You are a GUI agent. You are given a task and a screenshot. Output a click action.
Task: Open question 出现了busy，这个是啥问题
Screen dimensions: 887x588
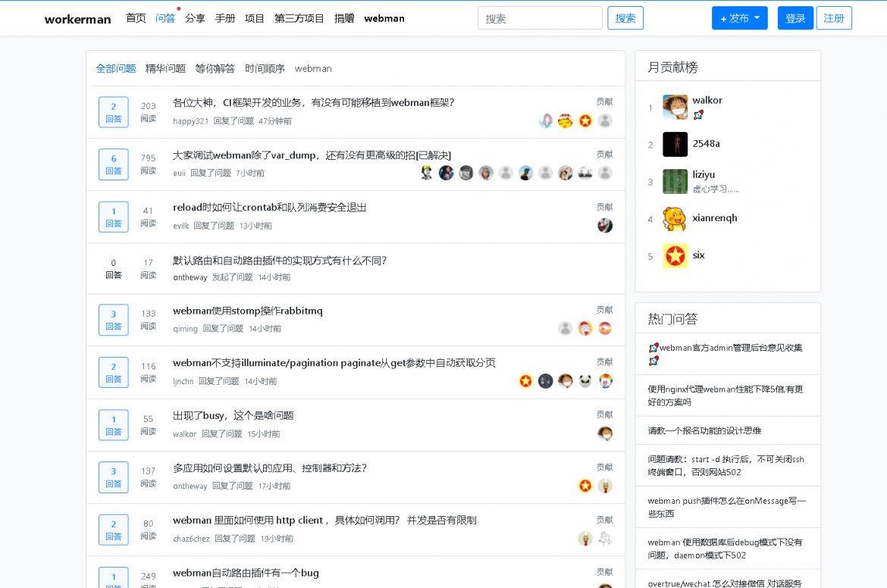233,415
